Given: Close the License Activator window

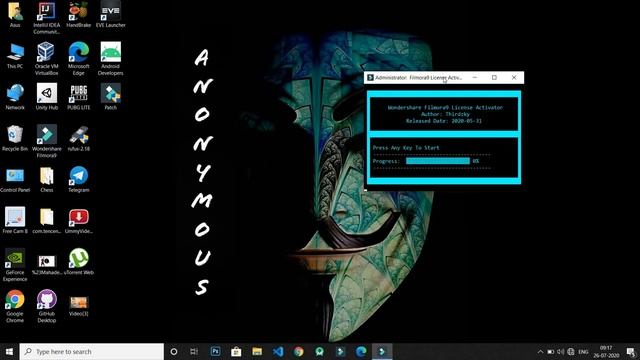Looking at the screenshot, I should (514, 78).
